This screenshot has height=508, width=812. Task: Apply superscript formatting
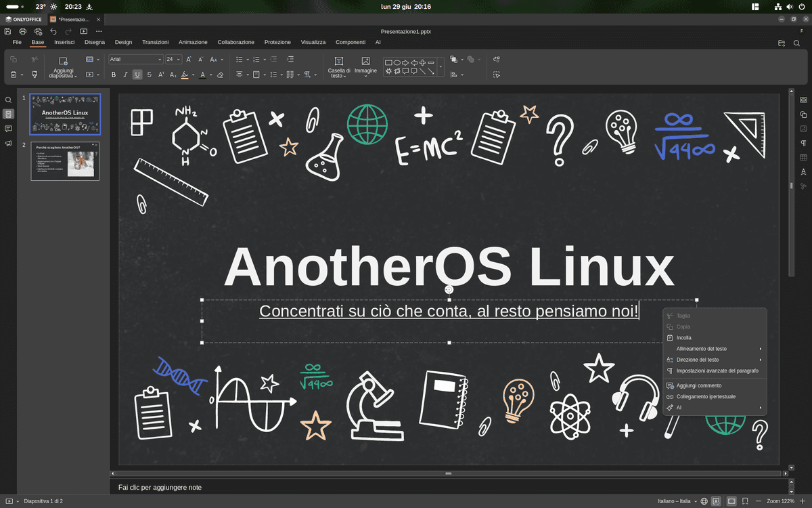[x=161, y=75]
